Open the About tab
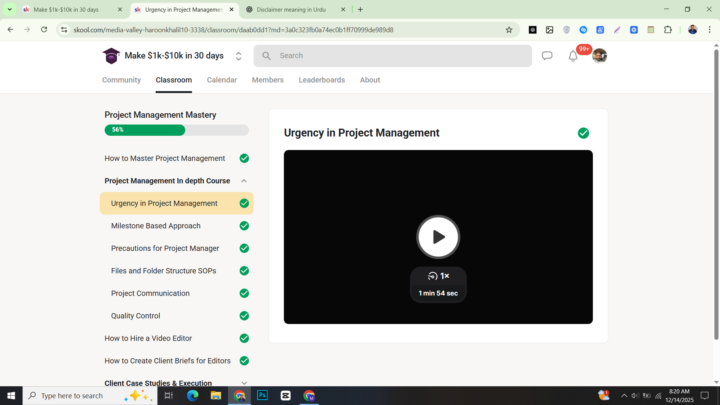This screenshot has height=405, width=720. pyautogui.click(x=370, y=80)
